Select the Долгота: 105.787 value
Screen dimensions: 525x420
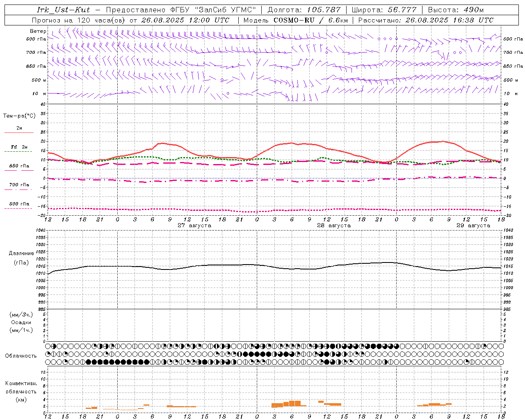coord(304,10)
